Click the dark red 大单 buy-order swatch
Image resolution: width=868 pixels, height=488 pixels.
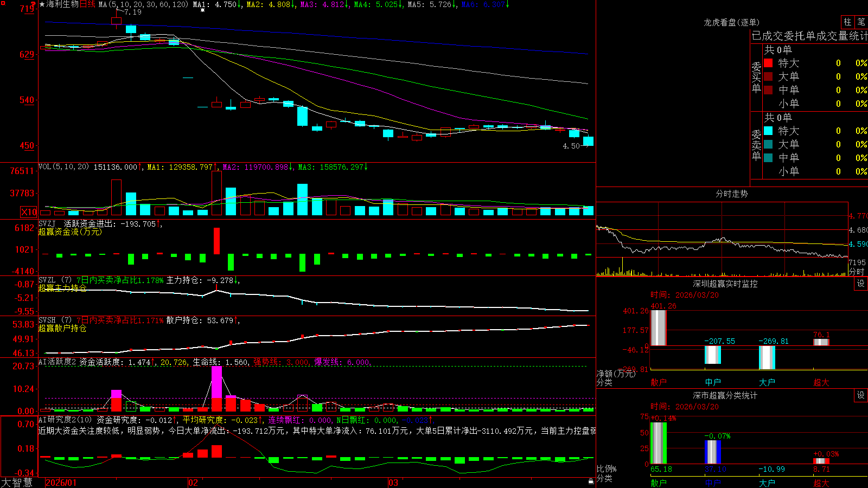pos(768,76)
